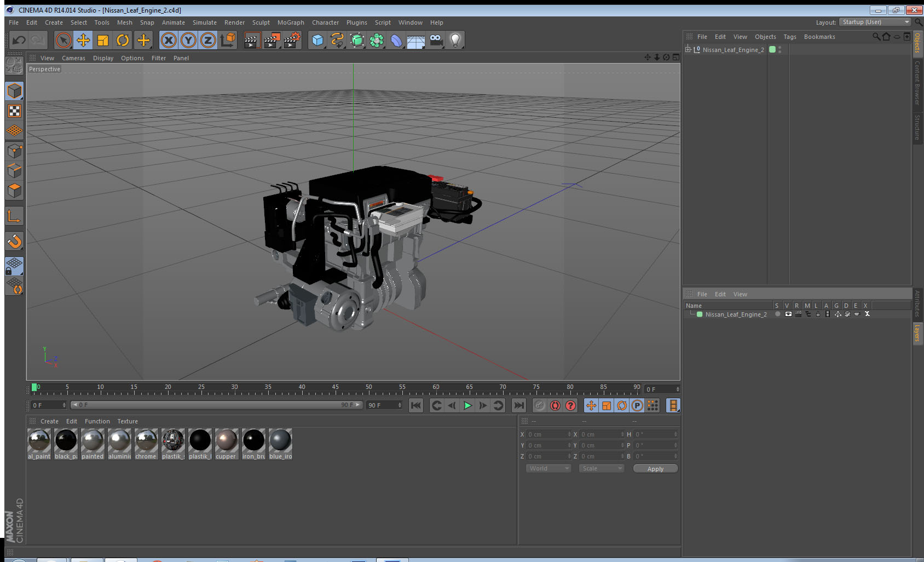Open the viewport Display menu
This screenshot has width=924, height=562.
(103, 58)
